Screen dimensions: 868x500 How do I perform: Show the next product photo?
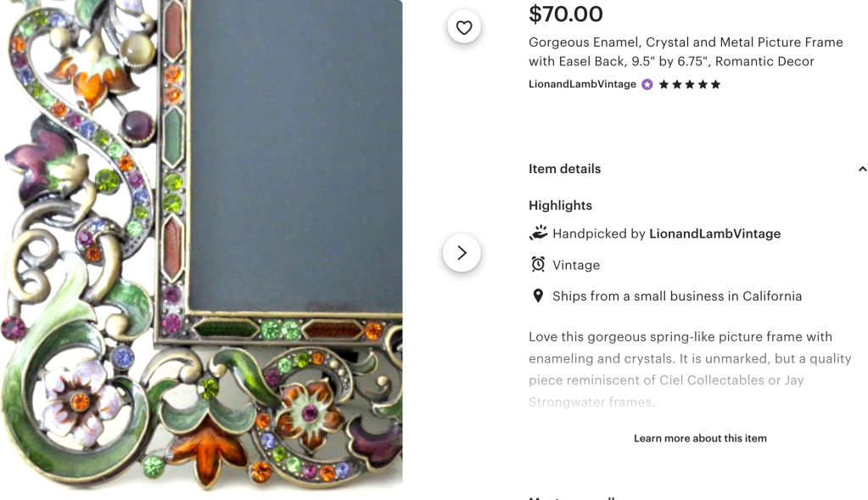462,253
